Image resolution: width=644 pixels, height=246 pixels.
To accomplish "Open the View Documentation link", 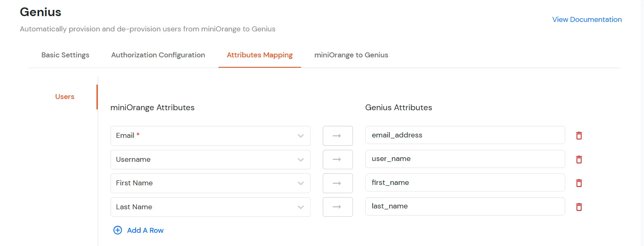I will coord(587,19).
